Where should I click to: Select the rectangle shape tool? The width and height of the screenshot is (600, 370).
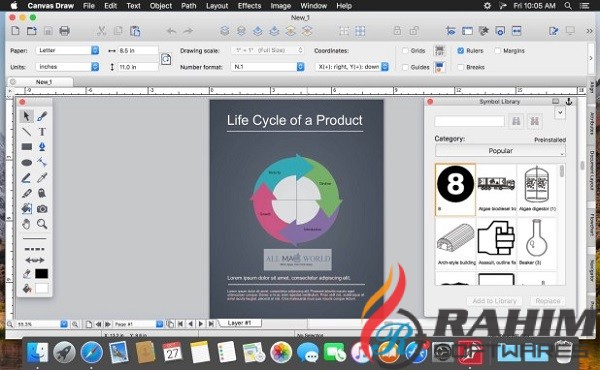click(26, 147)
